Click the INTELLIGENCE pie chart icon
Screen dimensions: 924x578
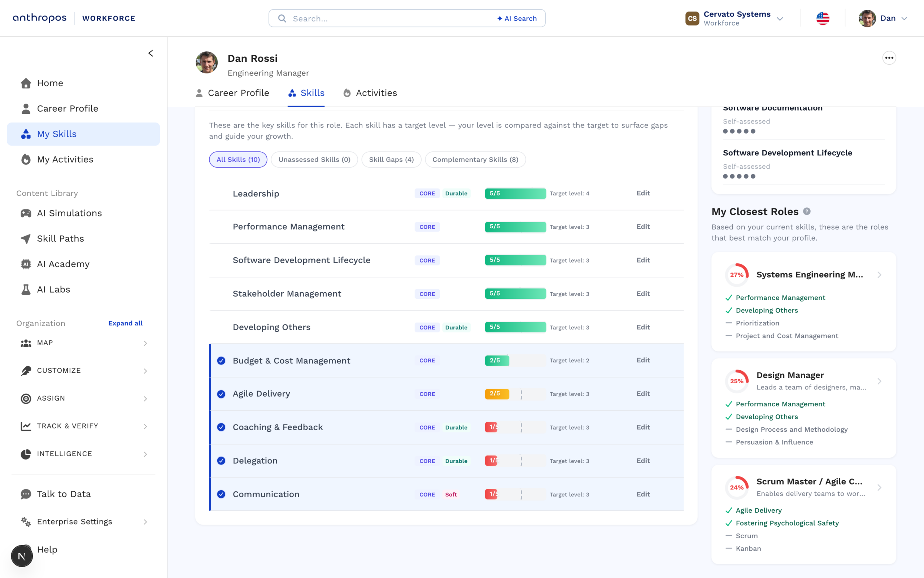[26, 454]
